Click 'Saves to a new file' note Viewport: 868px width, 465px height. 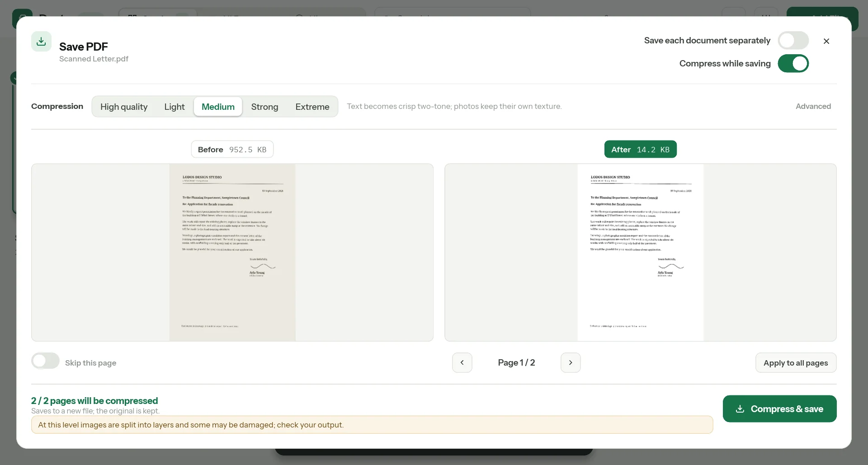coord(95,411)
